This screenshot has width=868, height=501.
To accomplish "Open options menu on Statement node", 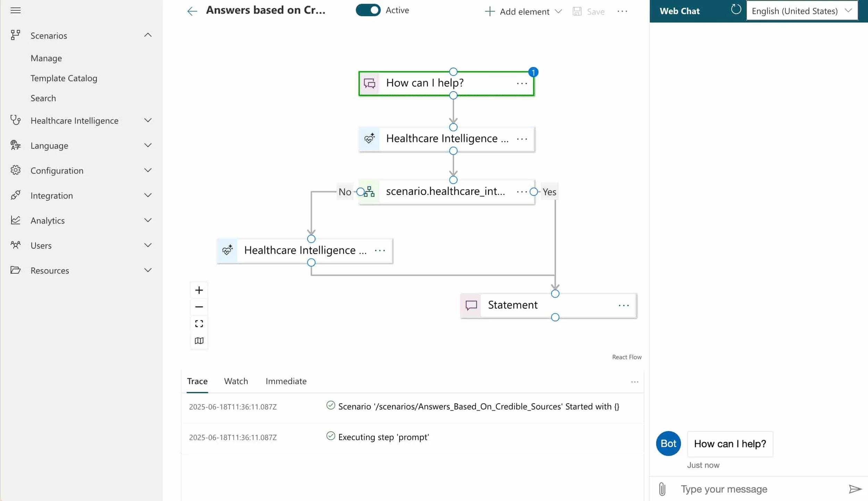I will pos(624,305).
